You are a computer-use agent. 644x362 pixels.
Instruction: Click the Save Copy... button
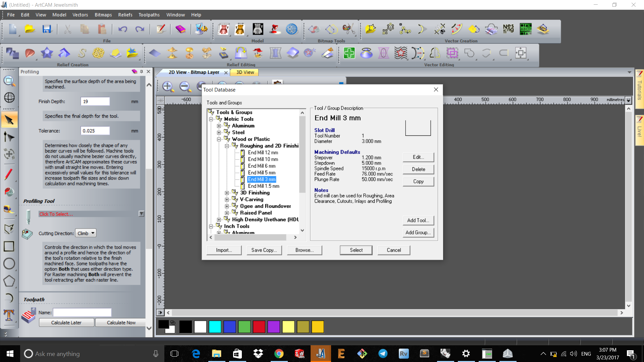(x=264, y=250)
